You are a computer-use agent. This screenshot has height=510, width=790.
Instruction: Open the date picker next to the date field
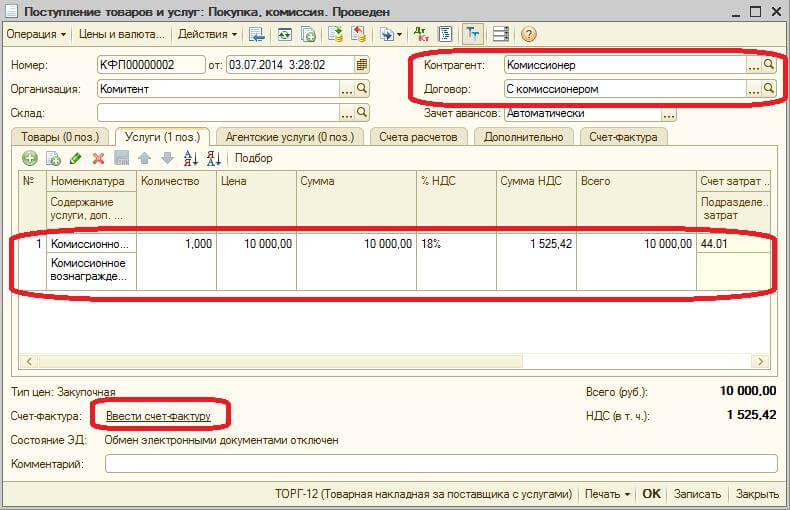pos(362,64)
